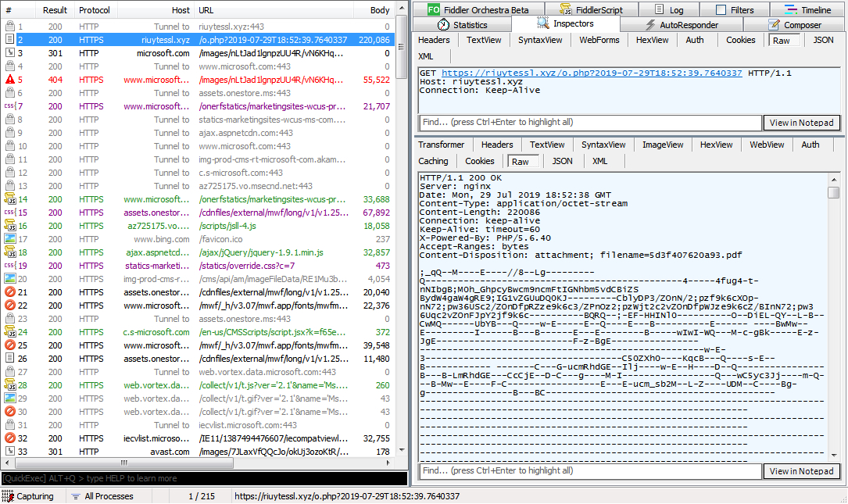
Task: Click the QuickExec command box
Action: pyautogui.click(x=205, y=478)
